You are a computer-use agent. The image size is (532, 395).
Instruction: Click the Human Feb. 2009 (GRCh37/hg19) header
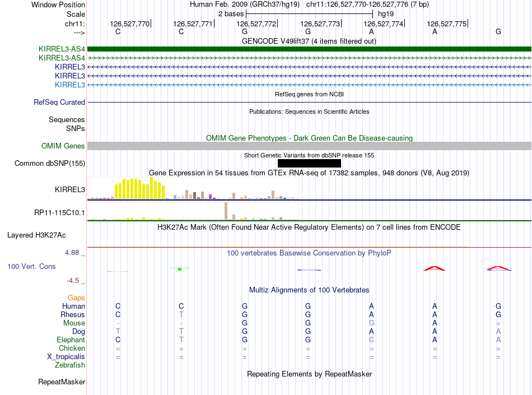point(245,4)
